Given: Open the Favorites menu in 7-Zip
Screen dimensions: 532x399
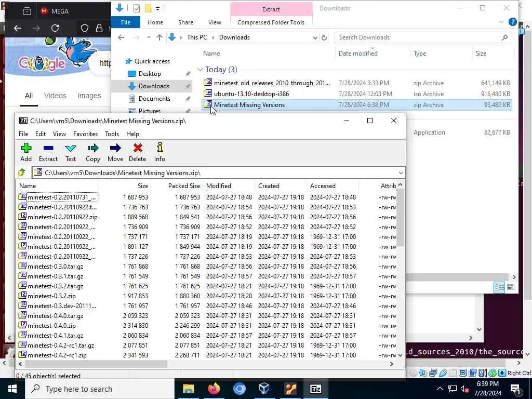Looking at the screenshot, I should tap(86, 134).
